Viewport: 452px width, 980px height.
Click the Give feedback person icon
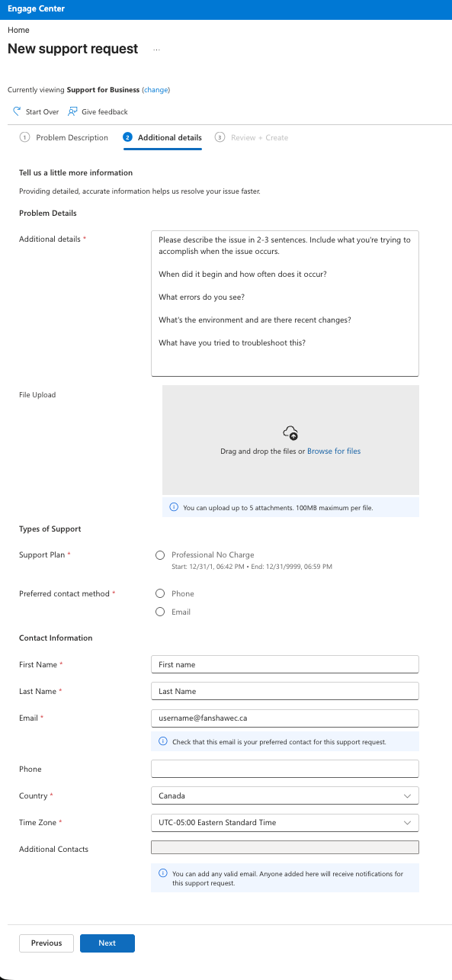click(x=72, y=111)
